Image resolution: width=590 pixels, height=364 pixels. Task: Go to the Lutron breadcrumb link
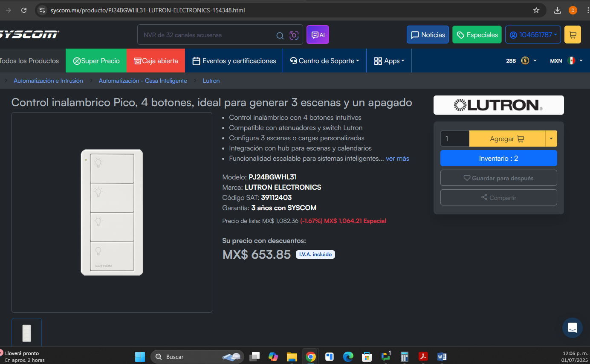211,81
